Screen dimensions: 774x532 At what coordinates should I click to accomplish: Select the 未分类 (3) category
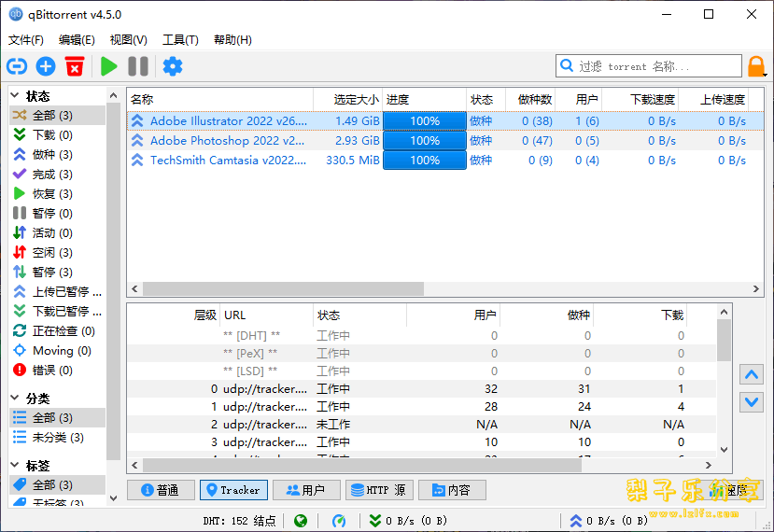coord(57,438)
